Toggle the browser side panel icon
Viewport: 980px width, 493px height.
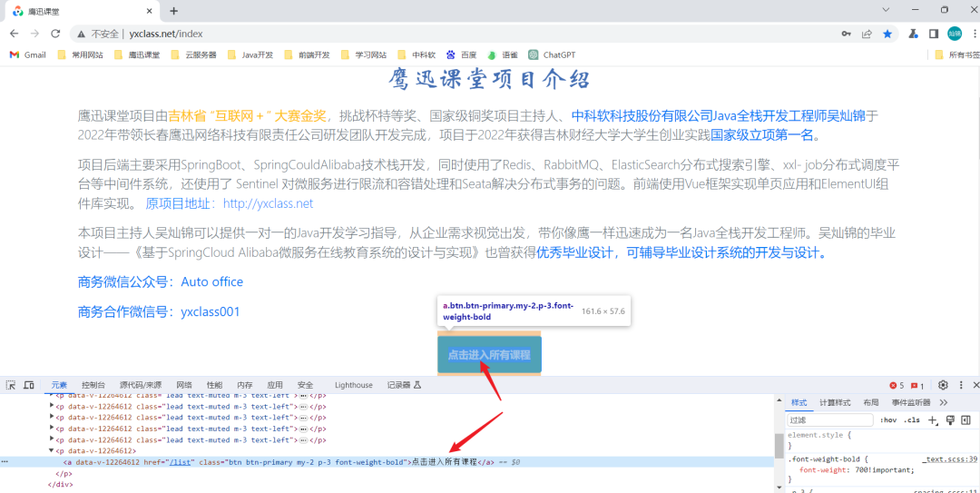pyautogui.click(x=934, y=34)
